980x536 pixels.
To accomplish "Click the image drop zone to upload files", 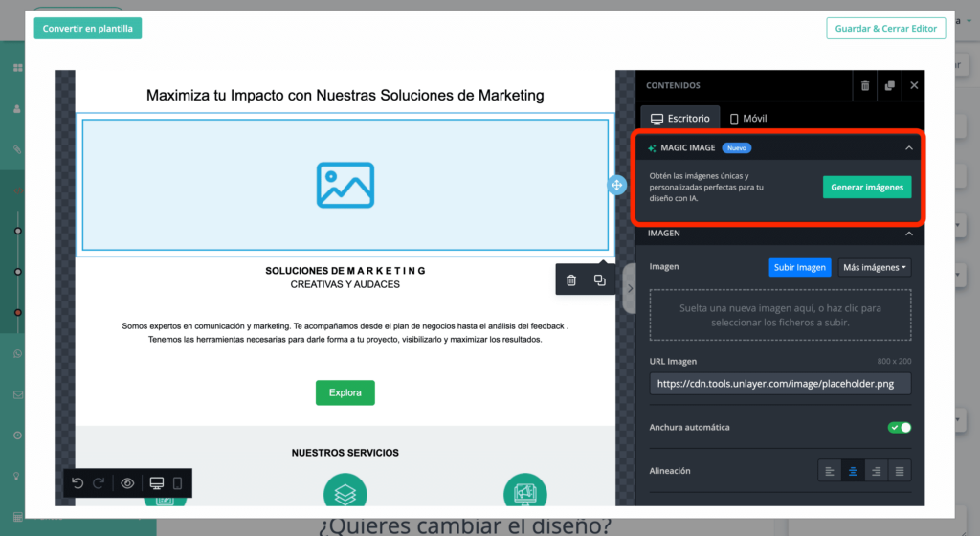I will [x=780, y=315].
